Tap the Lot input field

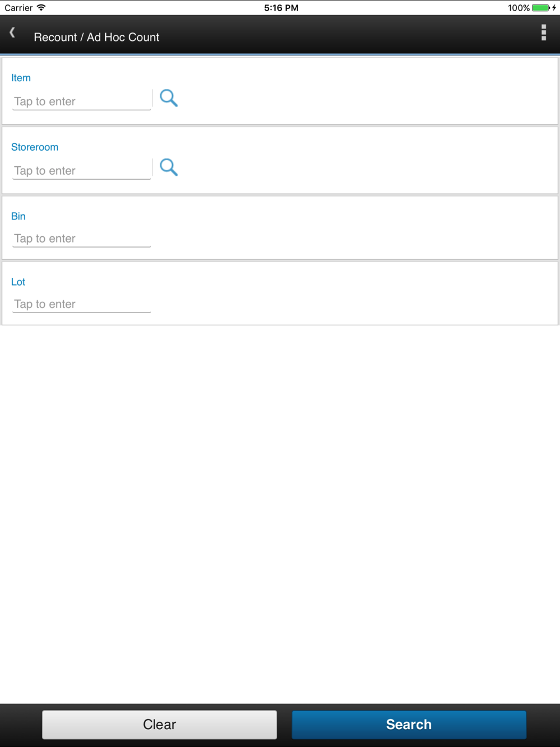coord(82,304)
